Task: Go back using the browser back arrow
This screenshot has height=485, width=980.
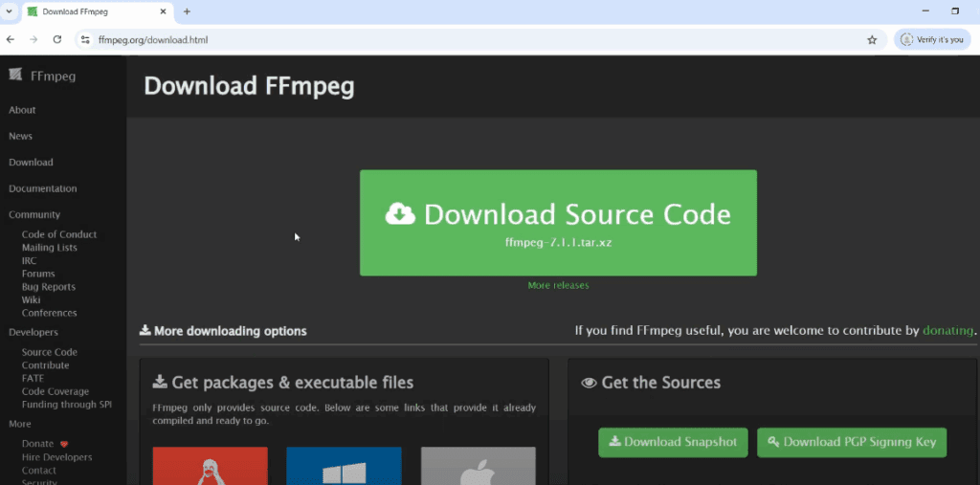Action: pos(11,40)
